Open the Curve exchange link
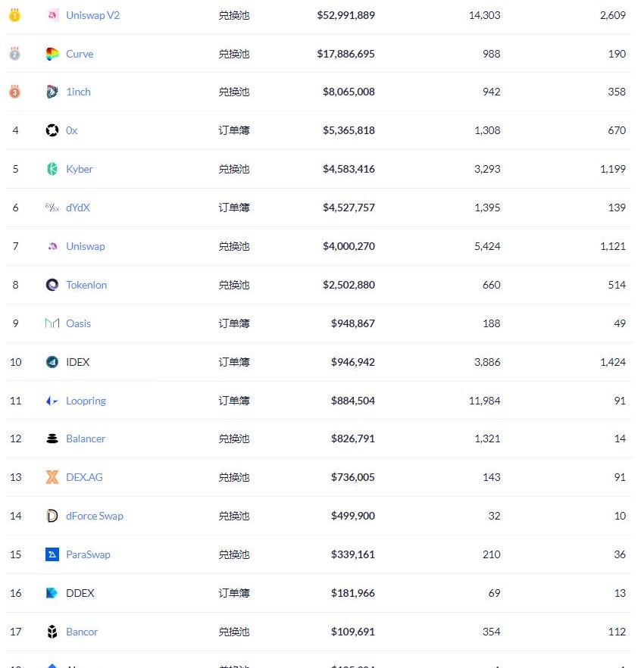Viewport: 644px width, 668px height. [x=80, y=54]
